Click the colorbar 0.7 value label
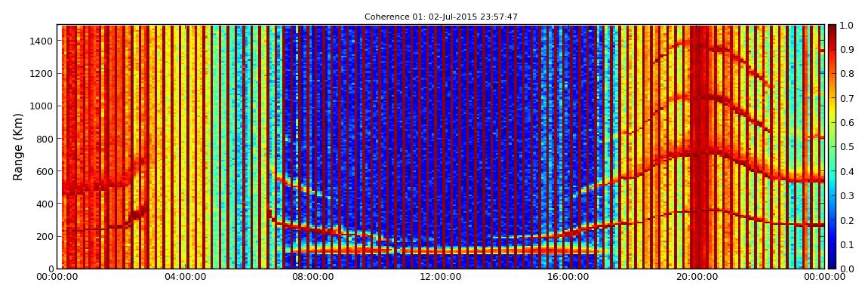Screen dimensions: 868x307 pyautogui.click(x=846, y=99)
